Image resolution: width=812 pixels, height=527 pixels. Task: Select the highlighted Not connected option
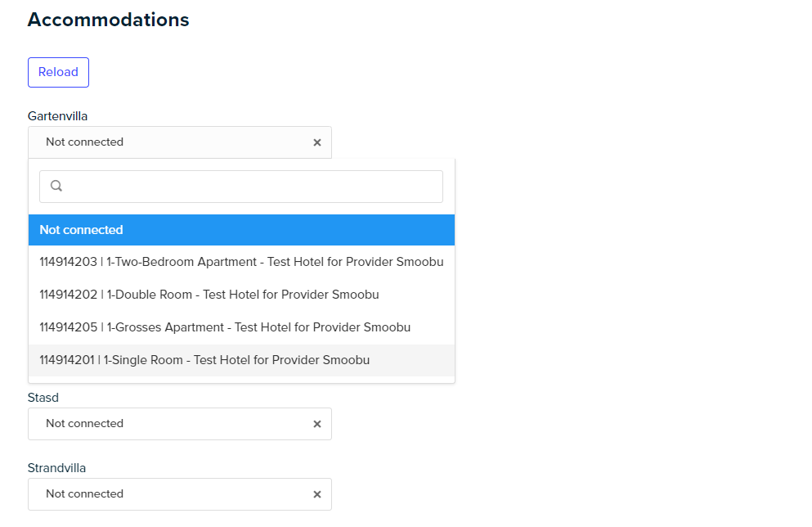[x=241, y=230]
